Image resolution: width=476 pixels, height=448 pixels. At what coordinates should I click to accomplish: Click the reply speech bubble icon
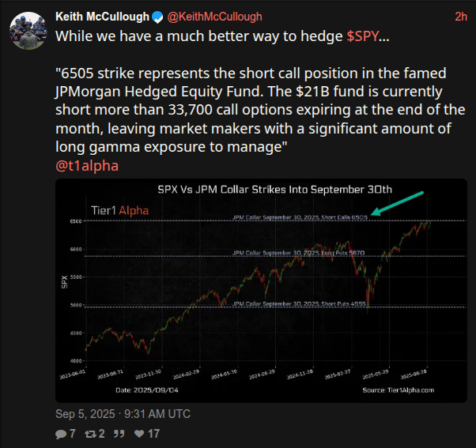point(61,434)
